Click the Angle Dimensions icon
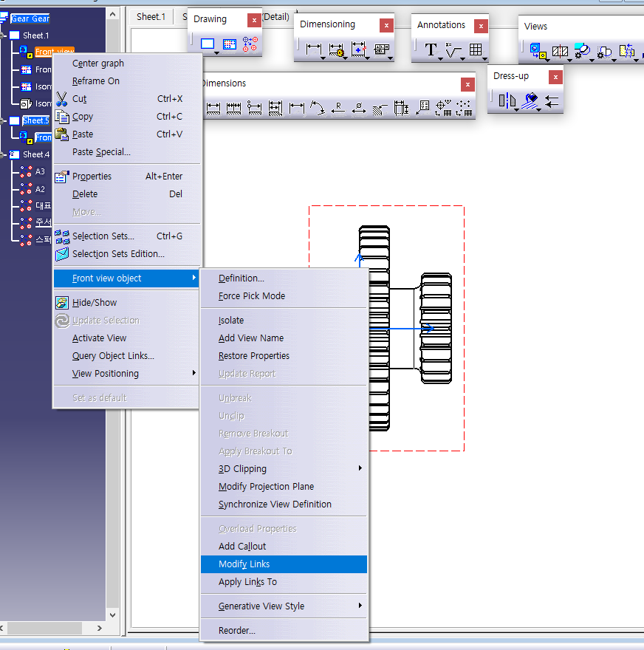The height and width of the screenshot is (650, 644). point(318,108)
